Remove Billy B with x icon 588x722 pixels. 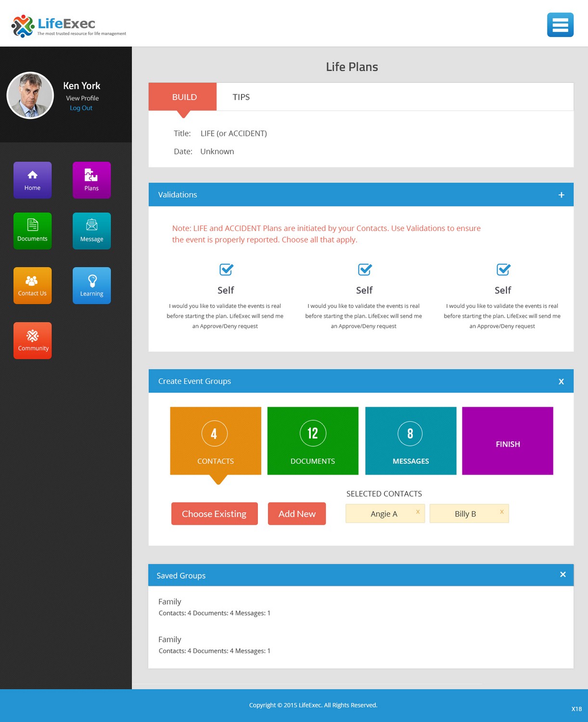pos(502,512)
